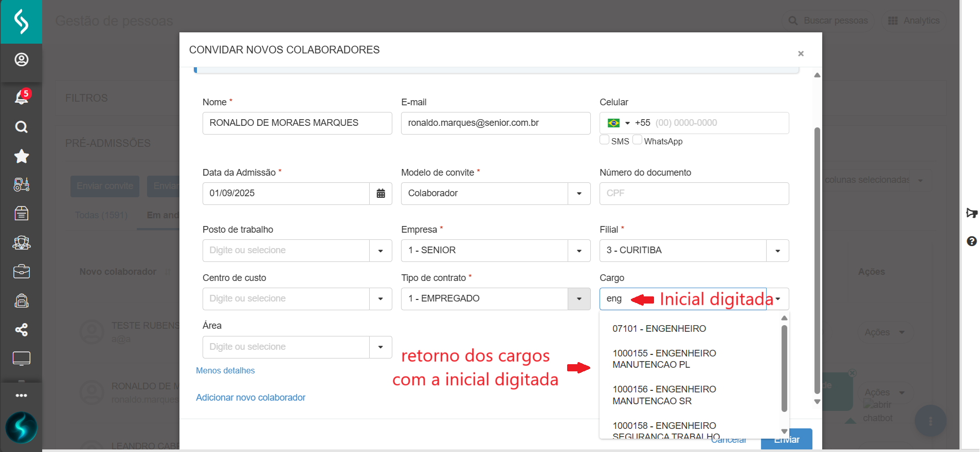Open the monitor icon in sidebar
Screen dimensions: 980x452
click(21, 359)
